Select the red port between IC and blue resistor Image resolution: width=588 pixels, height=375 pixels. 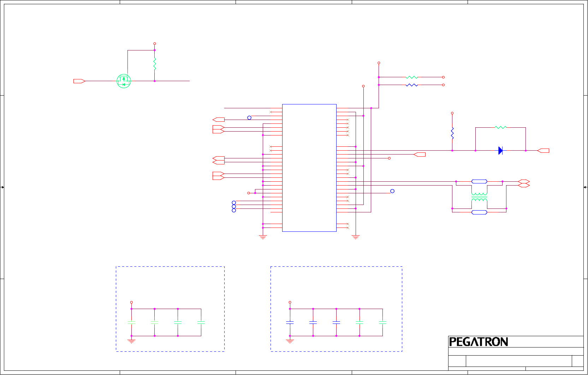(420, 155)
